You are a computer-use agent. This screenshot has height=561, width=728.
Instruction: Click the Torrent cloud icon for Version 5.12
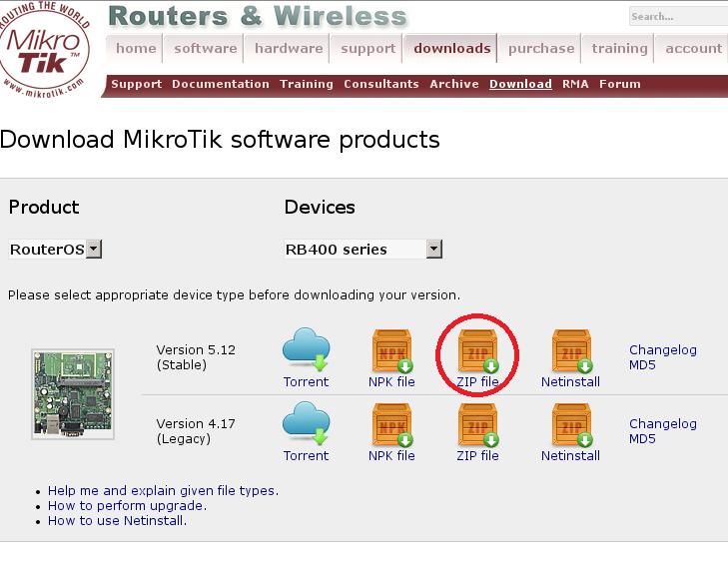point(306,349)
